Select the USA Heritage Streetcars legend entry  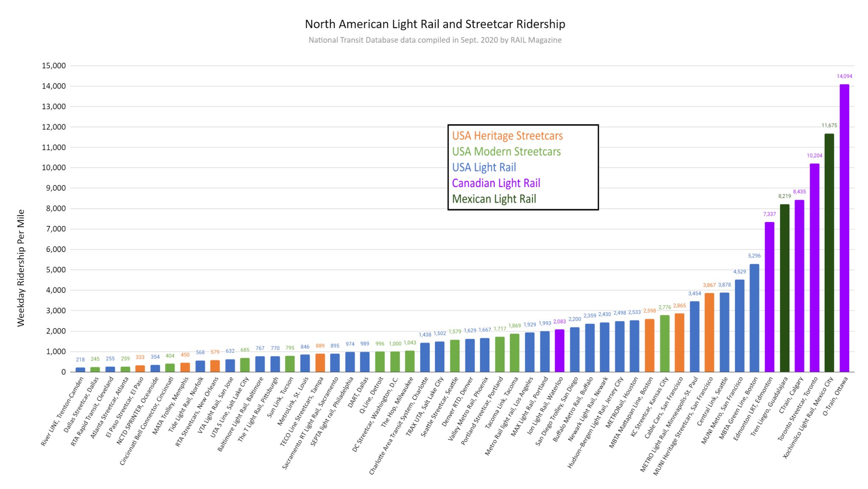[x=507, y=136]
